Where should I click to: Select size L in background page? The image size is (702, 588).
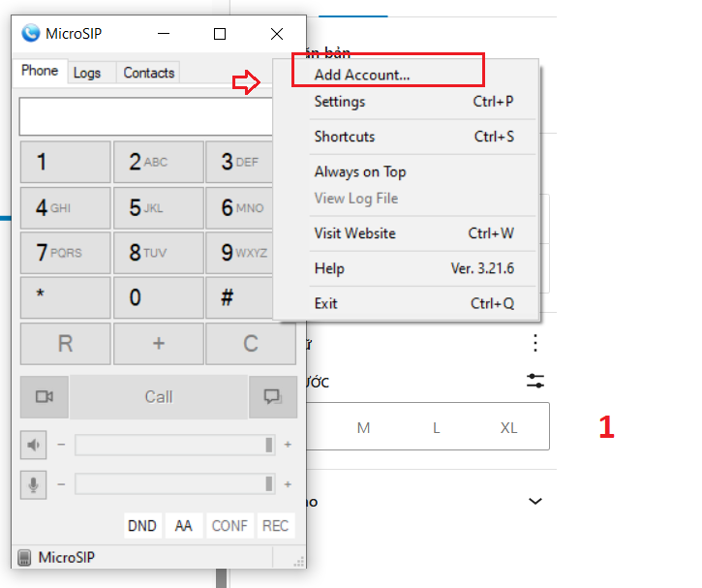point(437,427)
